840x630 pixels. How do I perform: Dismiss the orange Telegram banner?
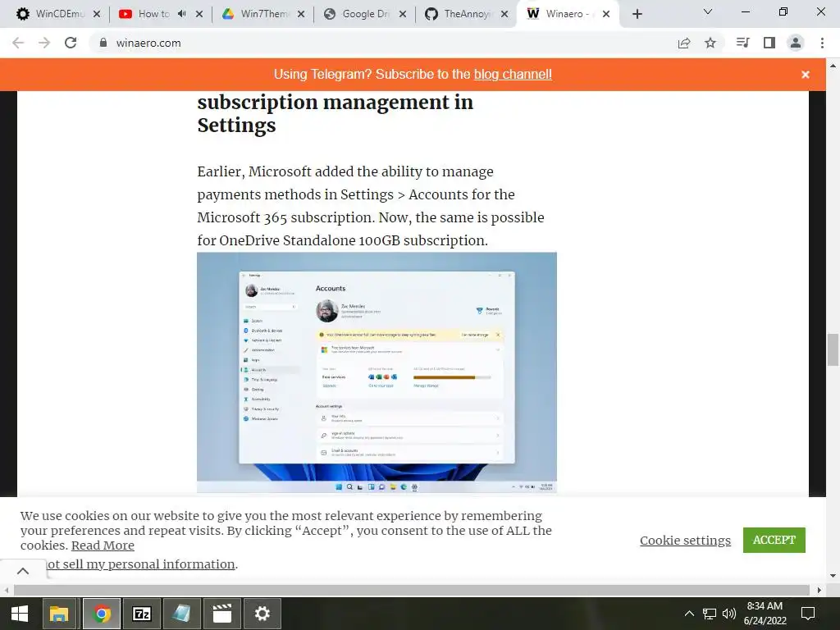(x=806, y=75)
